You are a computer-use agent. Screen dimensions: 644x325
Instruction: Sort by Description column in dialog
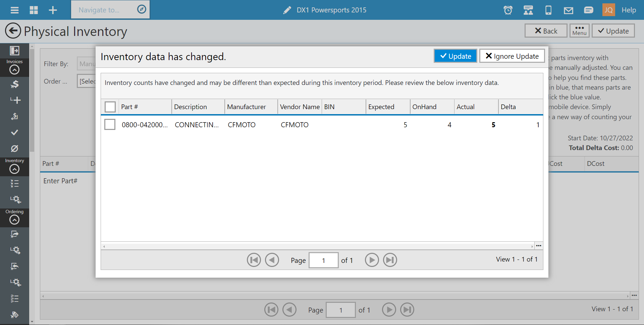tap(198, 107)
